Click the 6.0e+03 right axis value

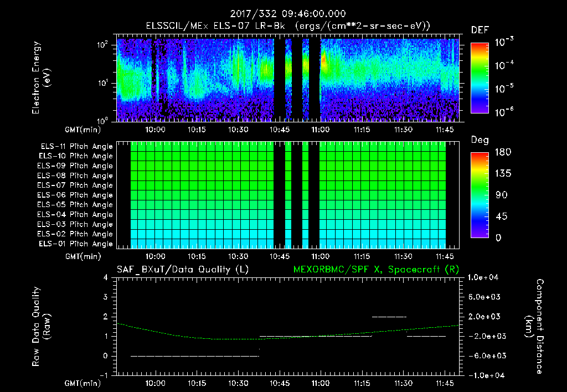coord(484,297)
